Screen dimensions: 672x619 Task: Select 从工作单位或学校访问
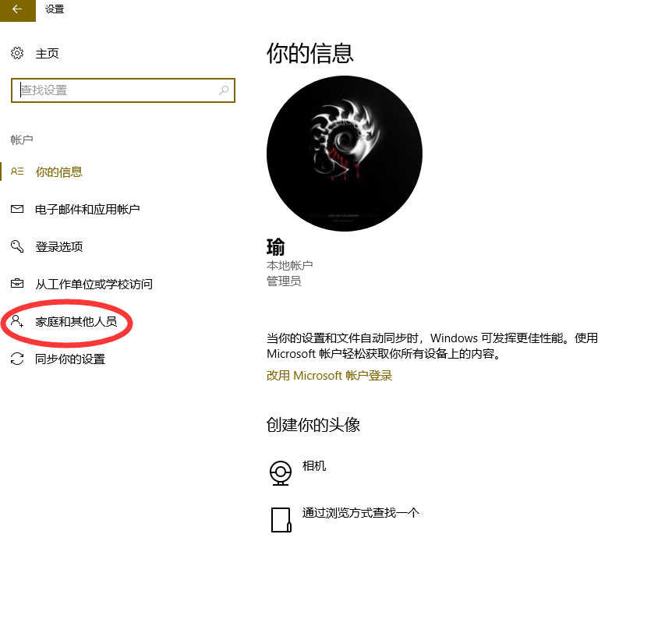[94, 284]
